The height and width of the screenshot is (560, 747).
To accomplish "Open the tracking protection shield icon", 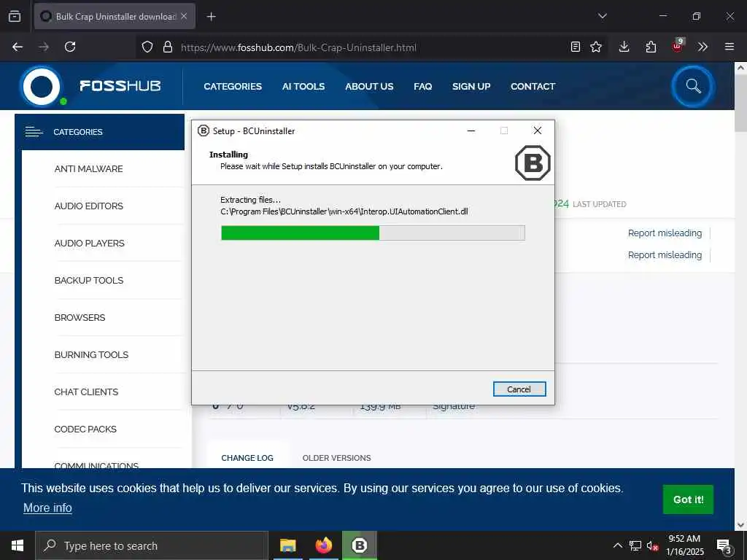I will click(147, 47).
